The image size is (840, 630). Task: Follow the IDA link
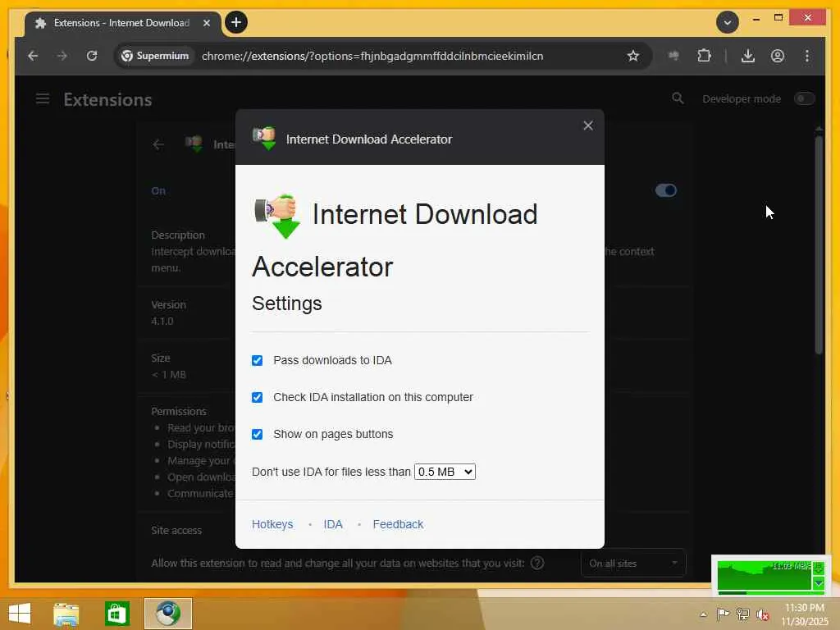click(x=333, y=524)
